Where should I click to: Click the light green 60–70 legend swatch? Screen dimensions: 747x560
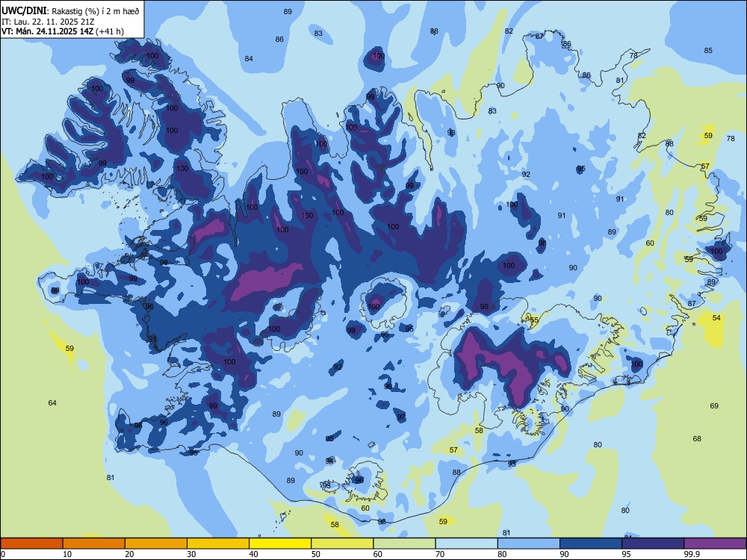(404, 544)
